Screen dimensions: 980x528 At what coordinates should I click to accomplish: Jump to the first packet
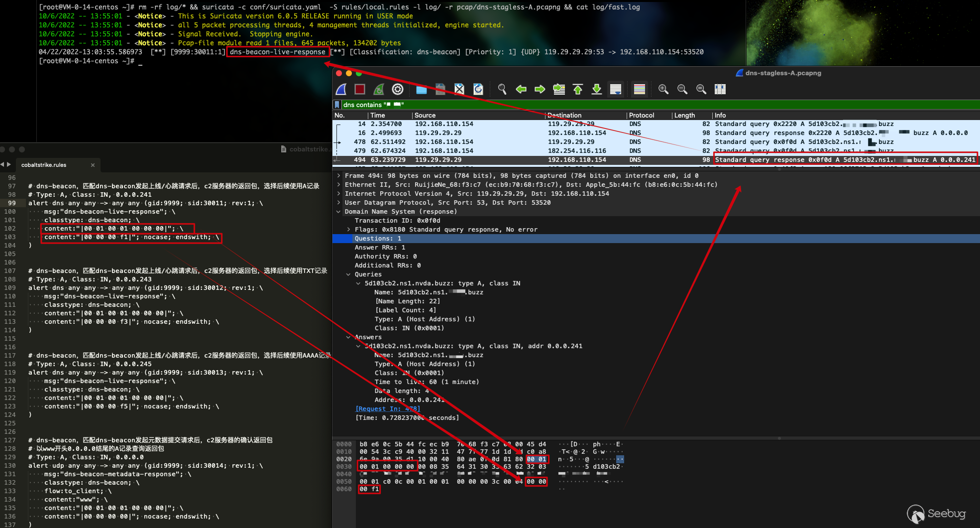tap(578, 89)
